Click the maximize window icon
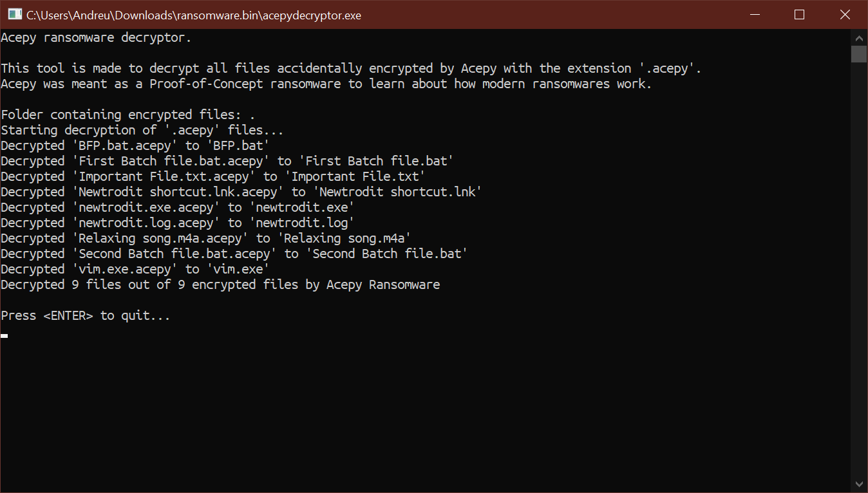868x493 pixels. (x=799, y=14)
